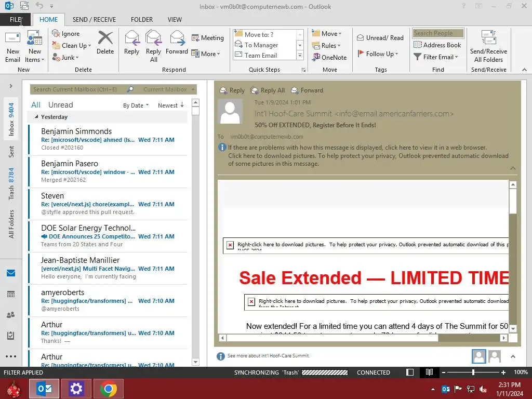Open Chrome from the taskbar

pyautogui.click(x=108, y=389)
